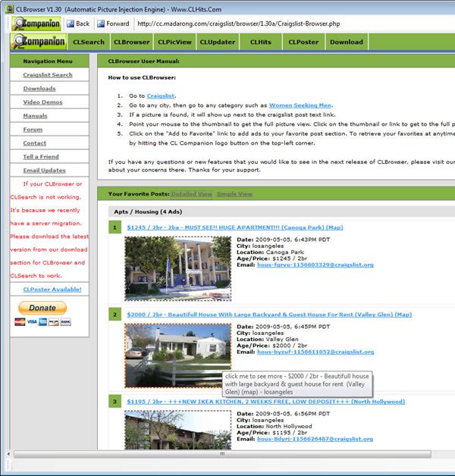Click the yellow Donate button

click(42, 308)
